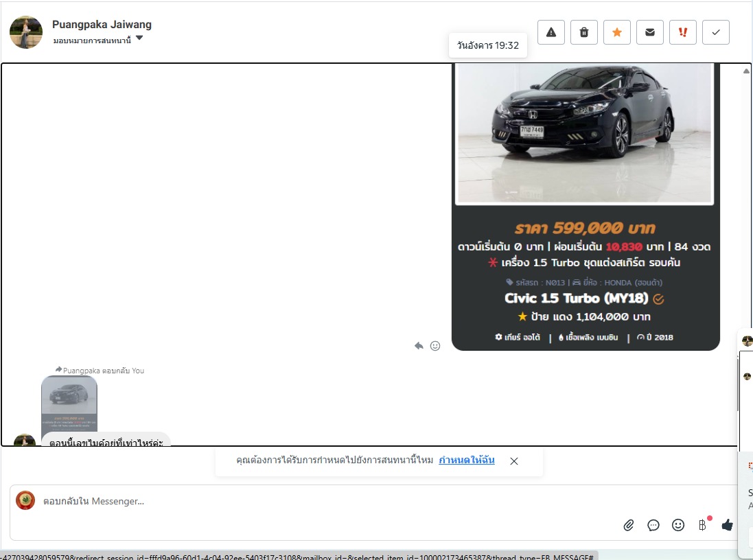
Task: Click the page avatar beside reply box
Action: point(25,500)
